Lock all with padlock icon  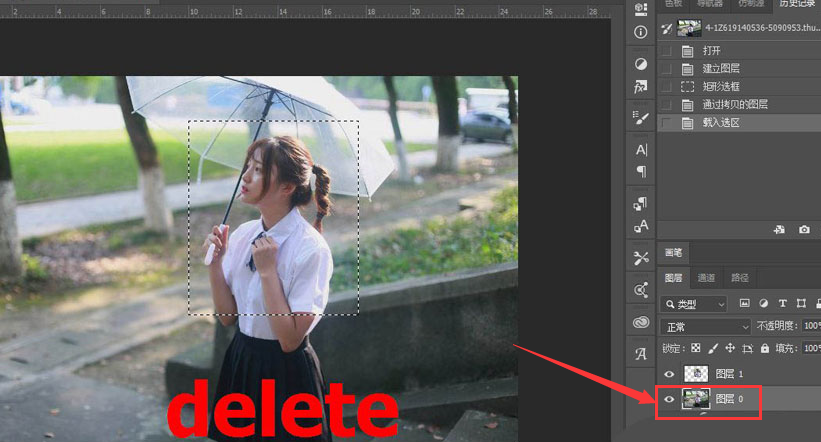click(x=765, y=348)
